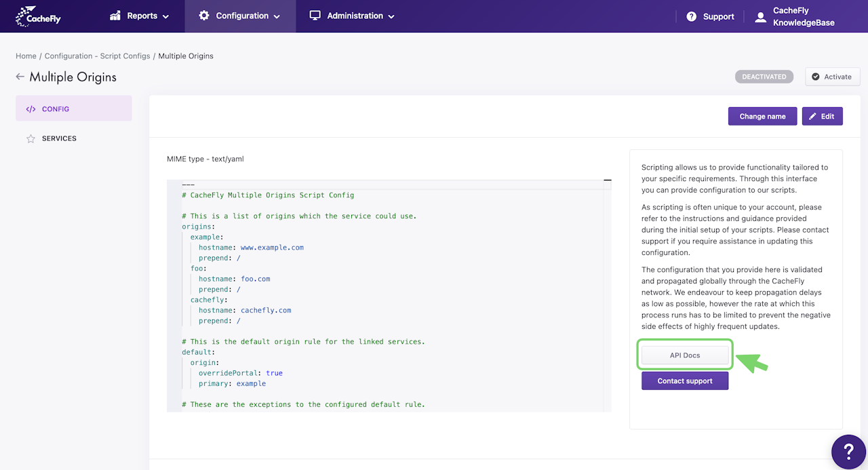Open Configuration - Script Configs breadcrumb
The width and height of the screenshot is (868, 470).
click(x=97, y=56)
